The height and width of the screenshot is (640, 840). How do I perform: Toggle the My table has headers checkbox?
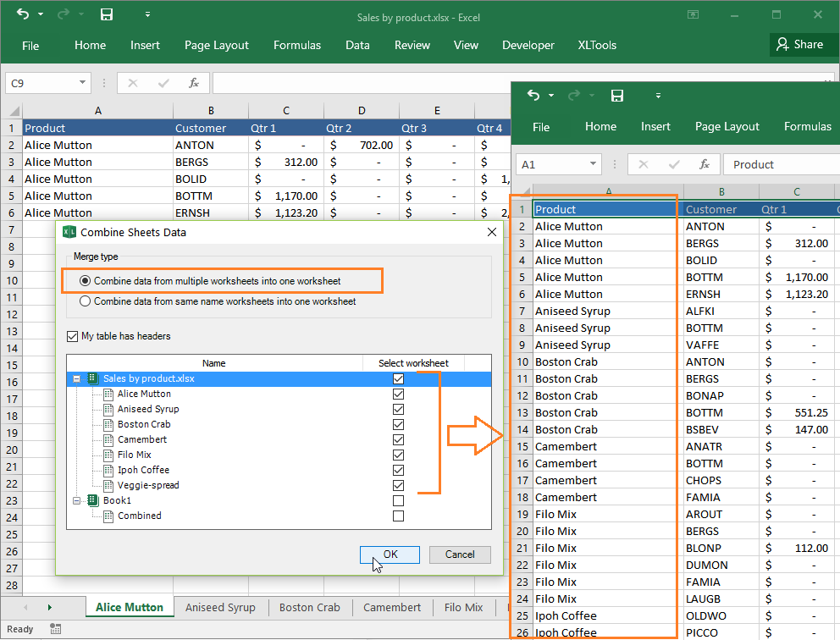pyautogui.click(x=72, y=336)
